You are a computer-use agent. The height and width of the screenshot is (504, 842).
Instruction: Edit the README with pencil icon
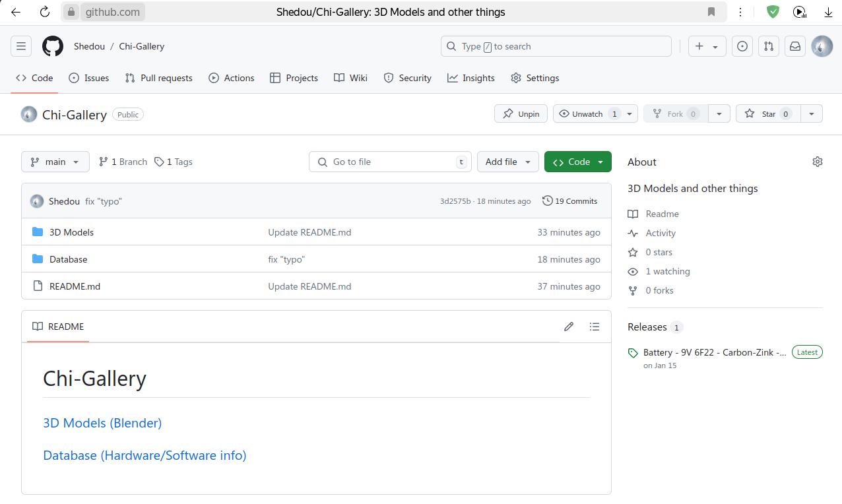[569, 327]
